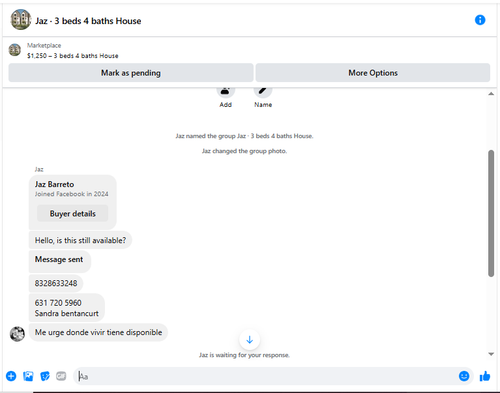Open more actions plus icon
Viewport: 500px width, 393px height.
click(11, 376)
